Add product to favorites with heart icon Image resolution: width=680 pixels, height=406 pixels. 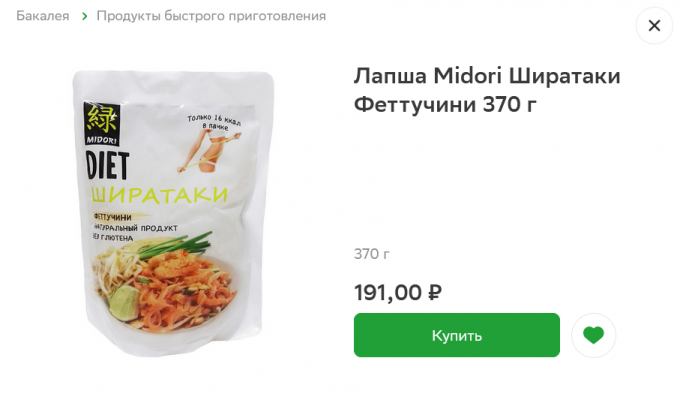[593, 335]
